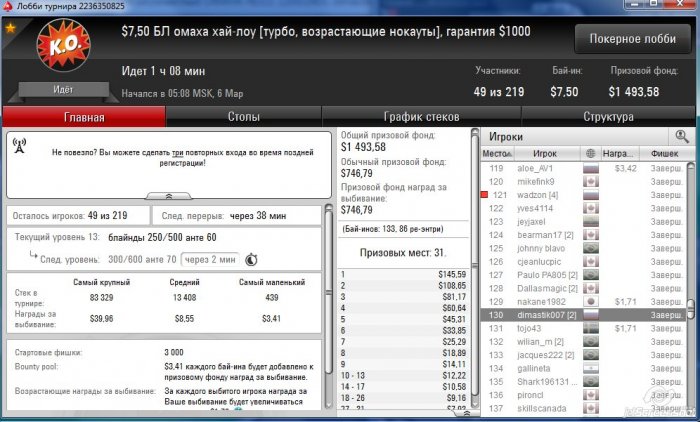The image size is (700, 422).
Task: Click second place prize $108,65
Action: click(x=452, y=285)
